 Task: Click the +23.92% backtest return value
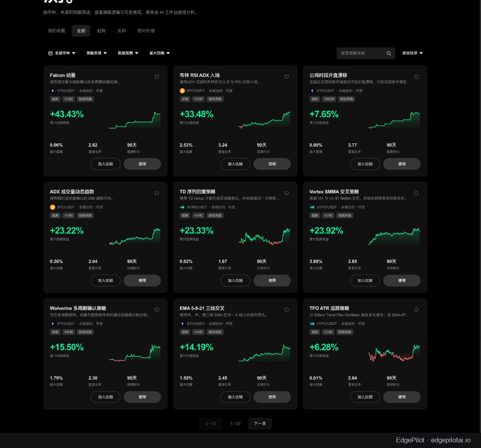[326, 231]
